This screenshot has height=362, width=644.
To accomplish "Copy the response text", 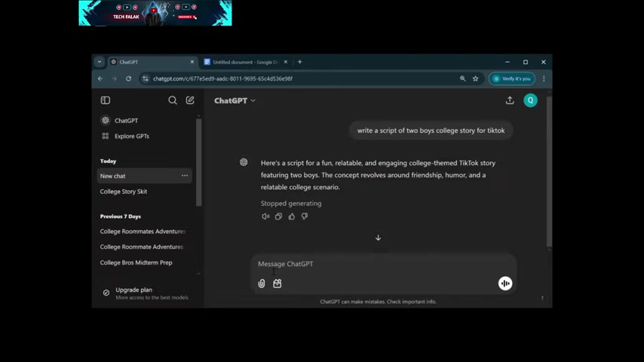I will pyautogui.click(x=278, y=216).
